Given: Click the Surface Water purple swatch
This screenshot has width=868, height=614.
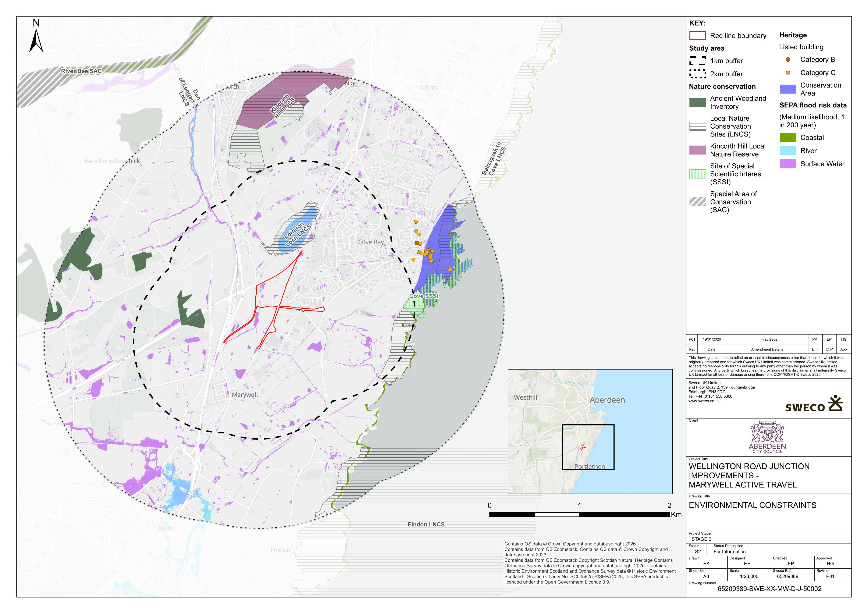Looking at the screenshot, I should click(788, 164).
